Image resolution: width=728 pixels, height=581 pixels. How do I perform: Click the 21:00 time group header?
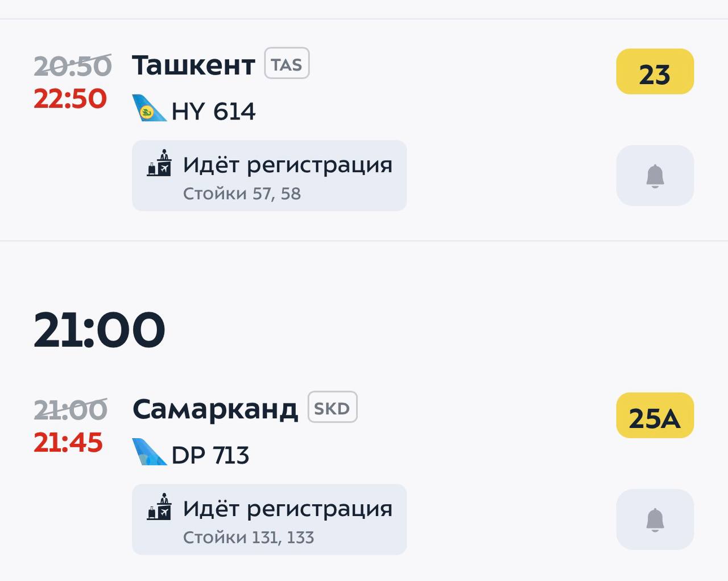tap(100, 330)
